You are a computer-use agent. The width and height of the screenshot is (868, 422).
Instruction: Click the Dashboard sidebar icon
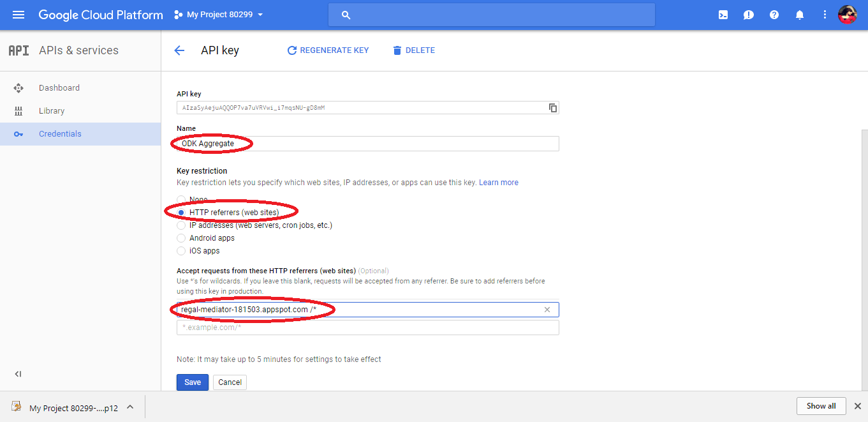pyautogui.click(x=18, y=88)
